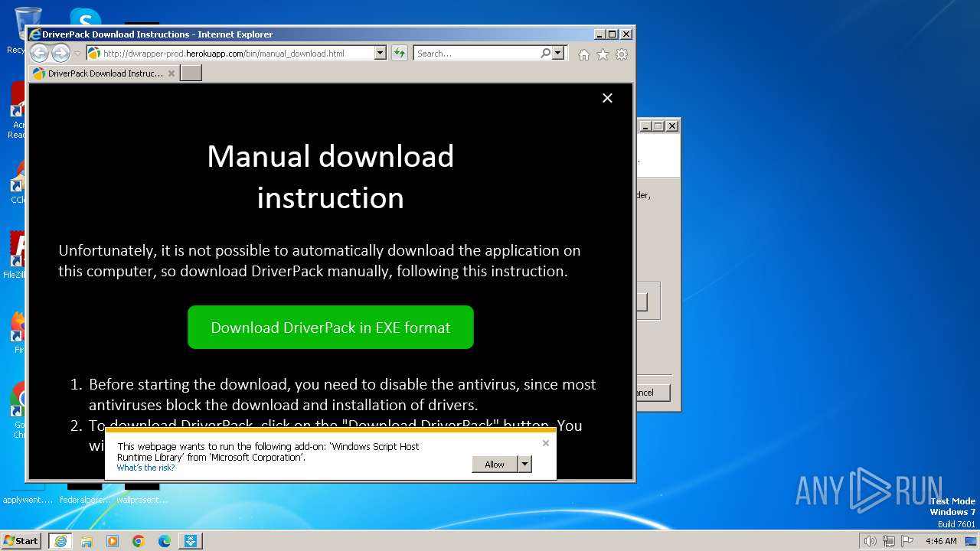
Task: Open the Home page icon
Action: (584, 54)
